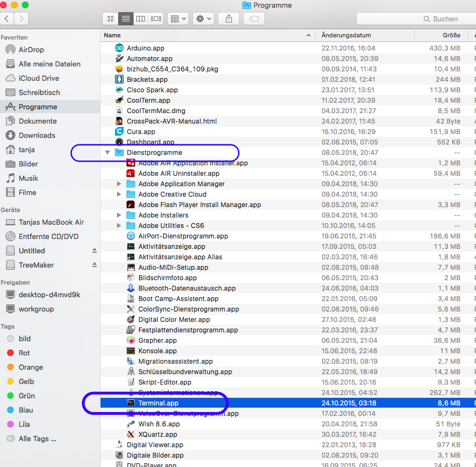Select Wish 8.6.app entry

coord(288,424)
